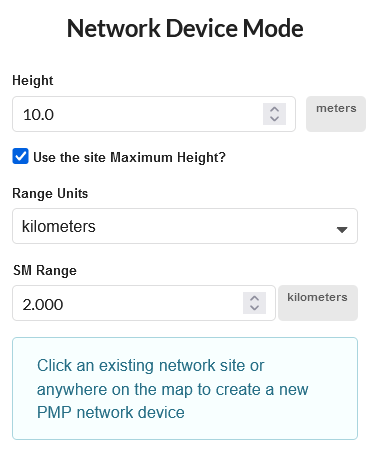Focus the Height input field showing 10.0
Image resolution: width=370 pixels, height=460 pixels.
click(154, 114)
